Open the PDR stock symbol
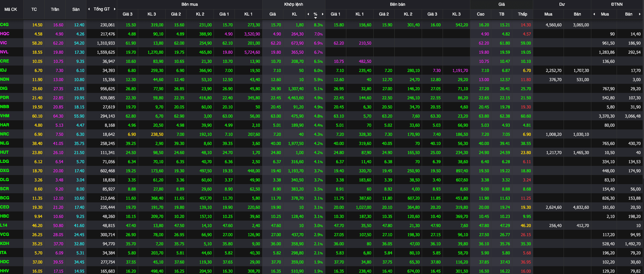Screen dimensions: 644x274 (4, 98)
